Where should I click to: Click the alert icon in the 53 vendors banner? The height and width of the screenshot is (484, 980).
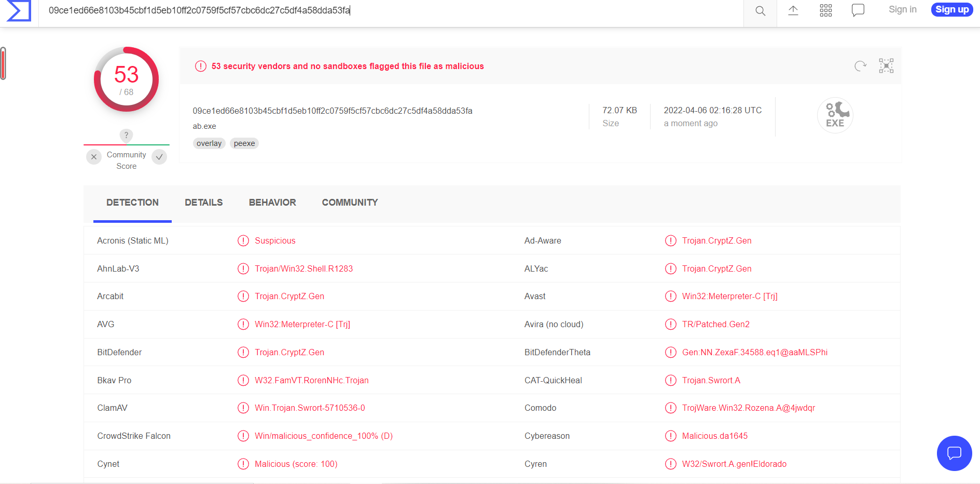201,66
